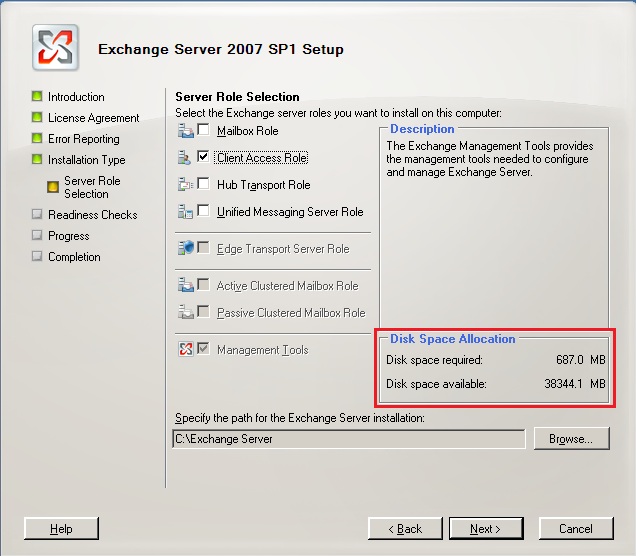Click the Management Tools description text
636x556 pixels.
pyautogui.click(x=490, y=159)
